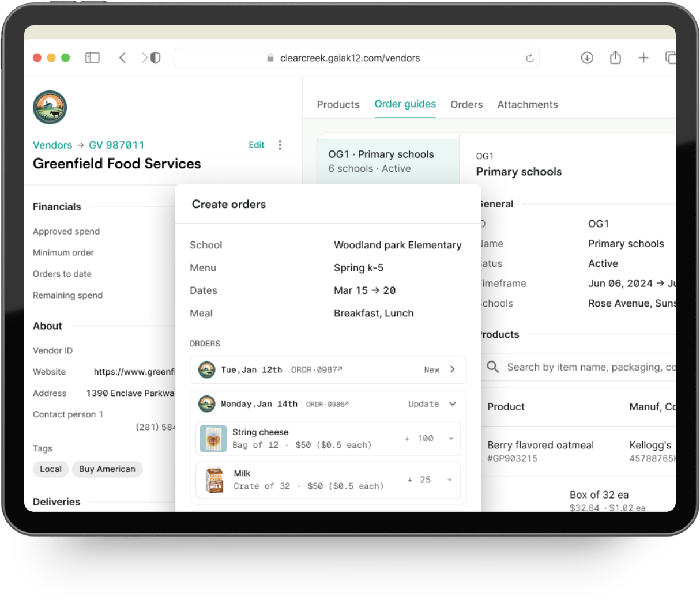Viewport: 700px width, 600px height.
Task: Click the String cheese product image
Action: pyautogui.click(x=213, y=439)
